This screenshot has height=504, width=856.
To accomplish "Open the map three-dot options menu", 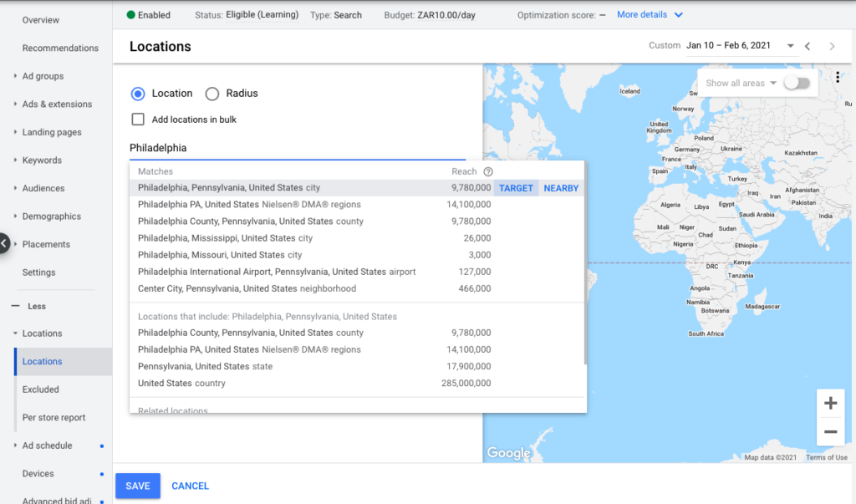I will (838, 78).
